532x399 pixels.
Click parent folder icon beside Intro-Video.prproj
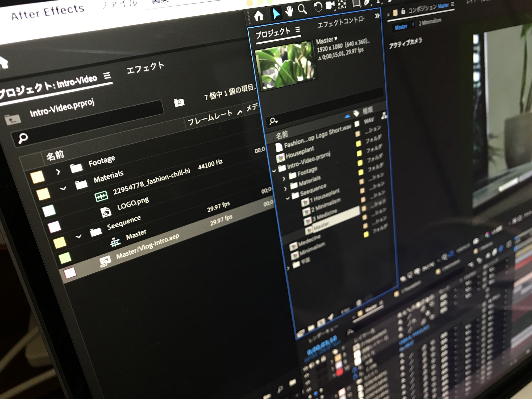[12, 120]
